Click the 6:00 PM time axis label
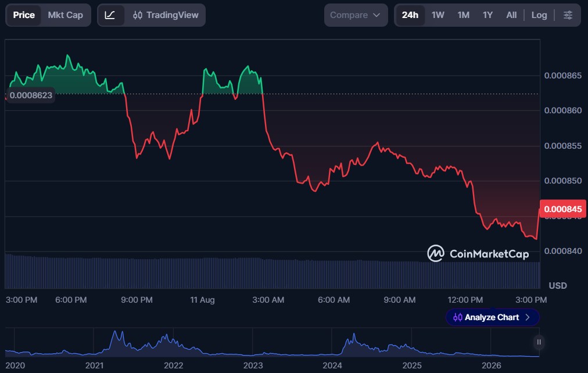 tap(71, 300)
